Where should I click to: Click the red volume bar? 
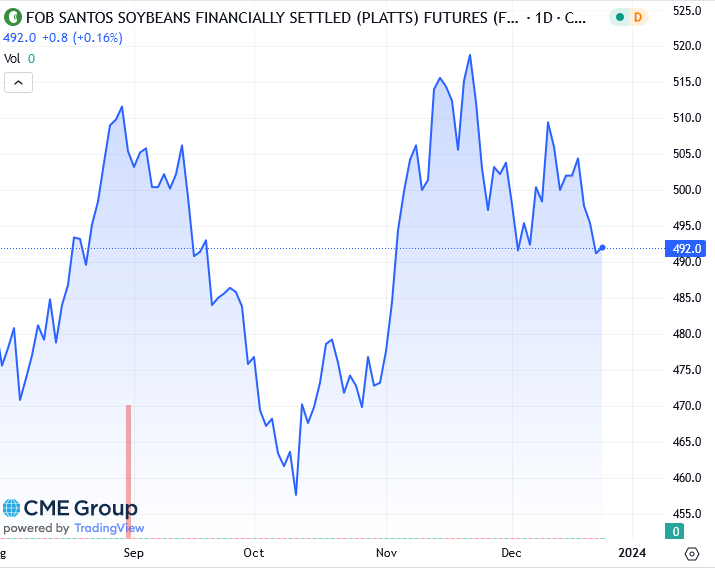coord(128,470)
